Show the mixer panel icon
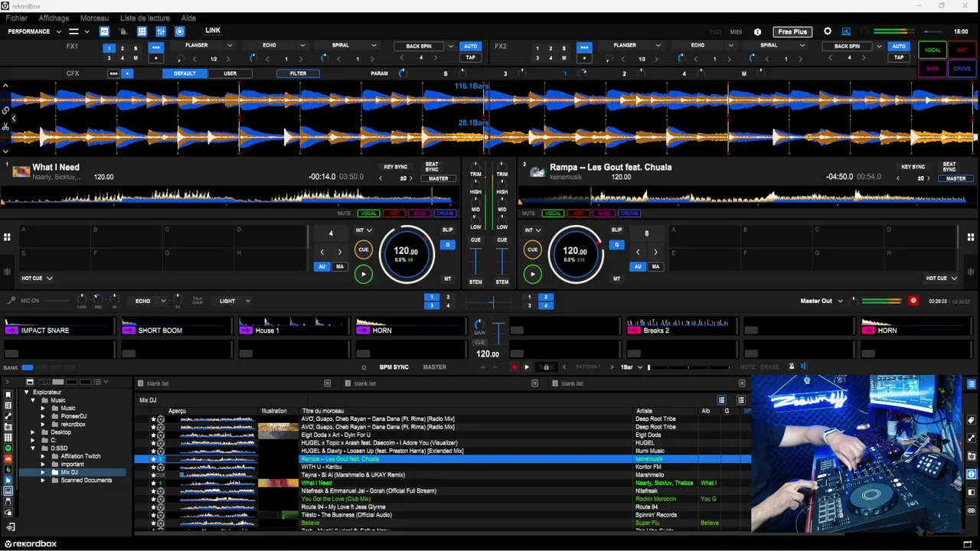This screenshot has width=980, height=551. click(161, 31)
